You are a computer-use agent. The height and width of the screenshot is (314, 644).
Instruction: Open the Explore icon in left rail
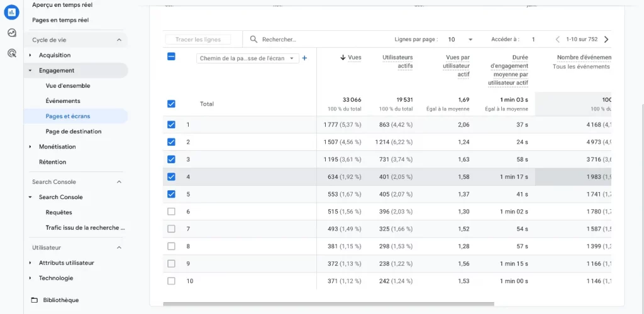(11, 33)
